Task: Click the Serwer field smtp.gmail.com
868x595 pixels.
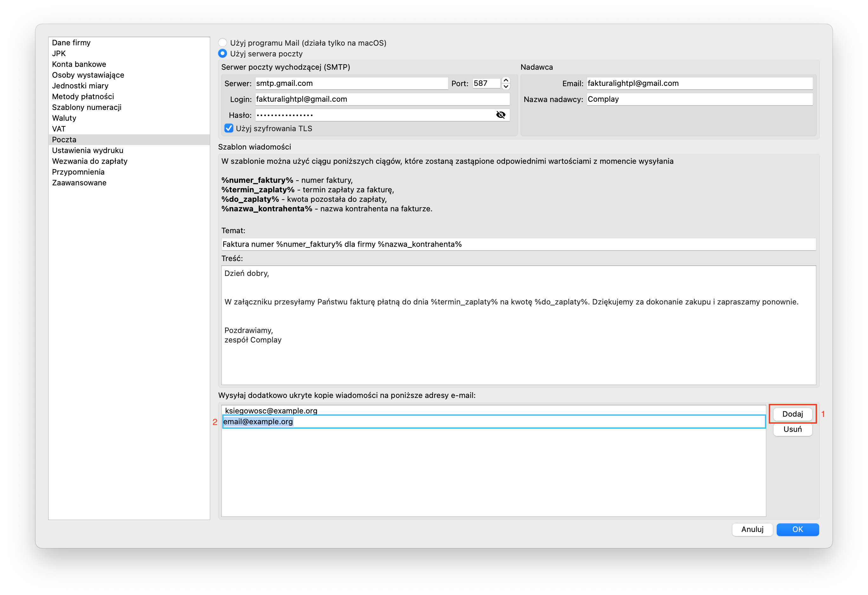Action: click(x=352, y=83)
